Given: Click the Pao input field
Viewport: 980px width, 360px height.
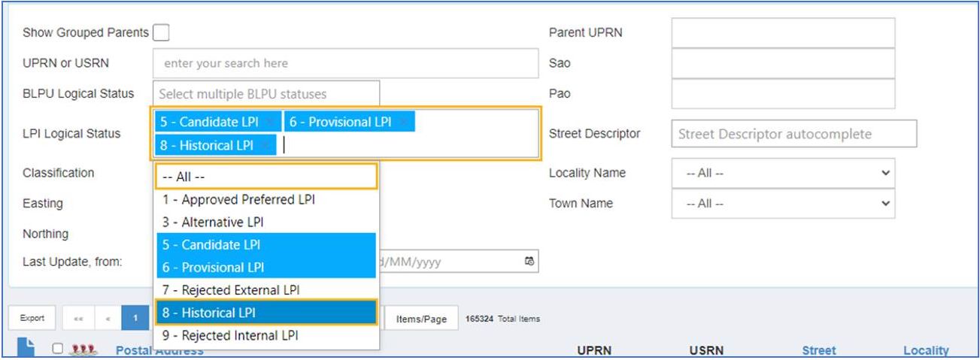Looking at the screenshot, I should (783, 94).
